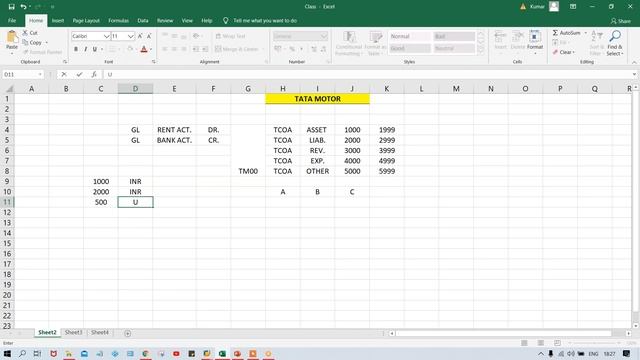Select the cell containing 5999
The image size is (640, 360).
[x=387, y=171]
